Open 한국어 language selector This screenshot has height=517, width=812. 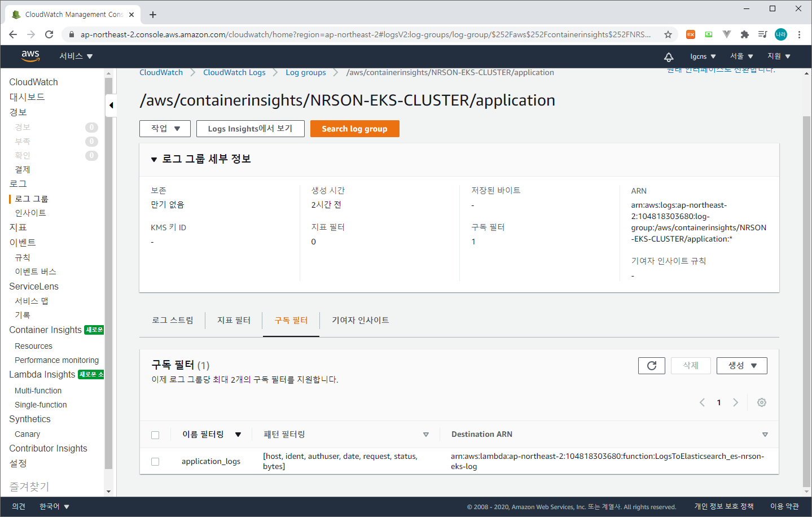[54, 507]
